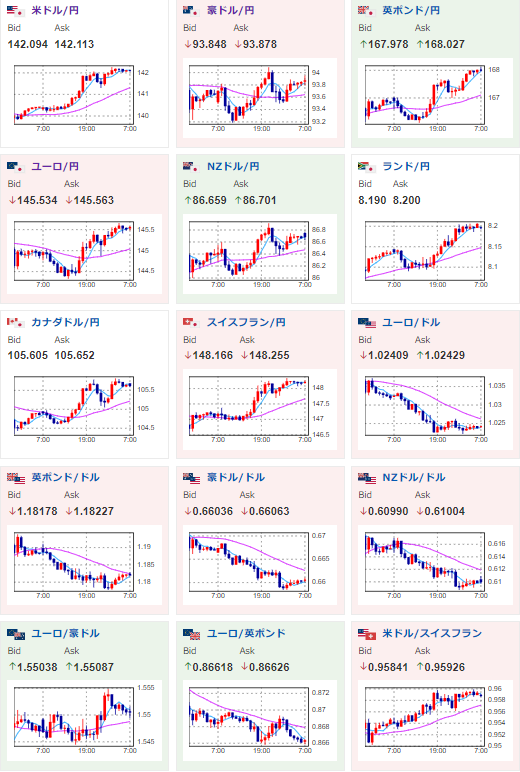
Task: Click the Canada flag icon for カナダドル/円
Action: pyautogui.click(x=15, y=322)
